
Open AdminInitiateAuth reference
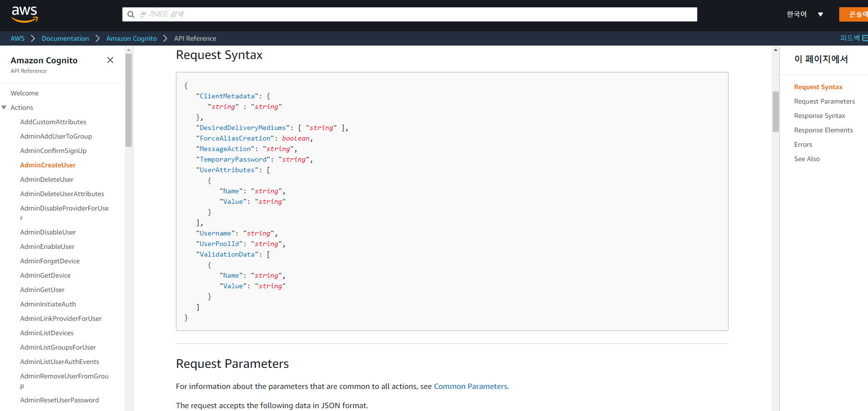coord(48,304)
